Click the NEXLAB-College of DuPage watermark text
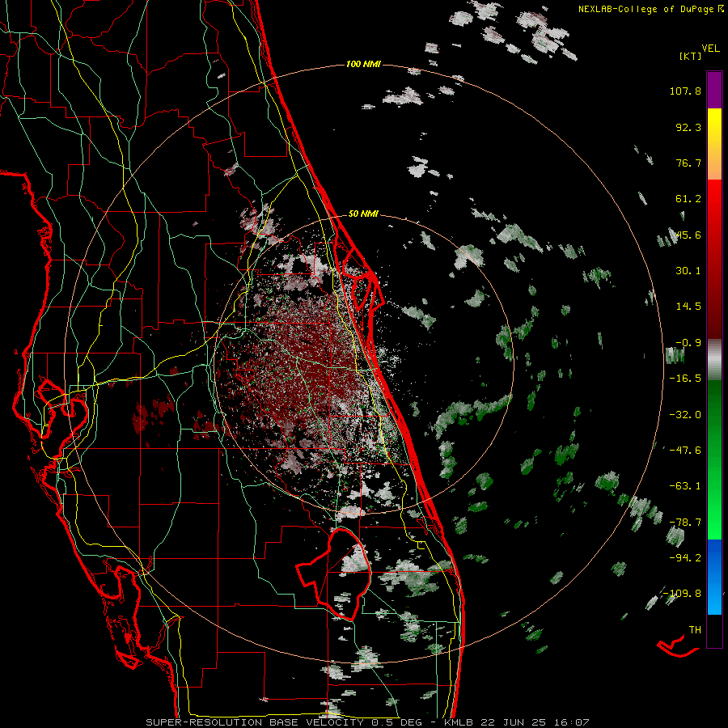Viewport: 728px width, 728px height. tap(651, 9)
